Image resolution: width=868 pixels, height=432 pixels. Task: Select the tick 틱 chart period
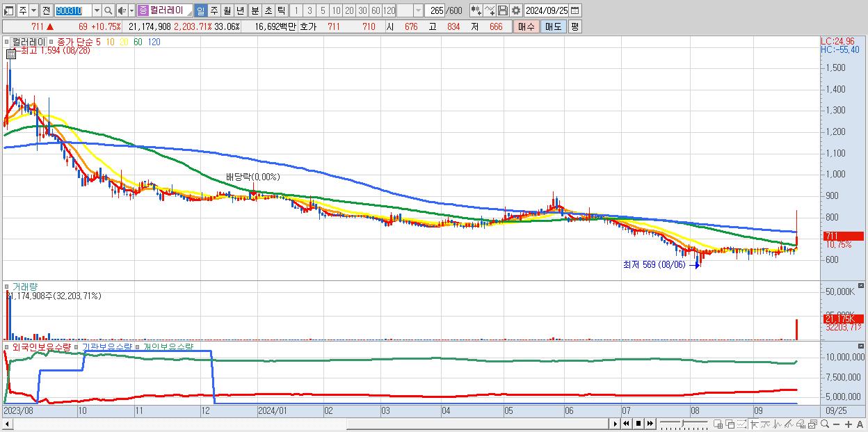281,10
